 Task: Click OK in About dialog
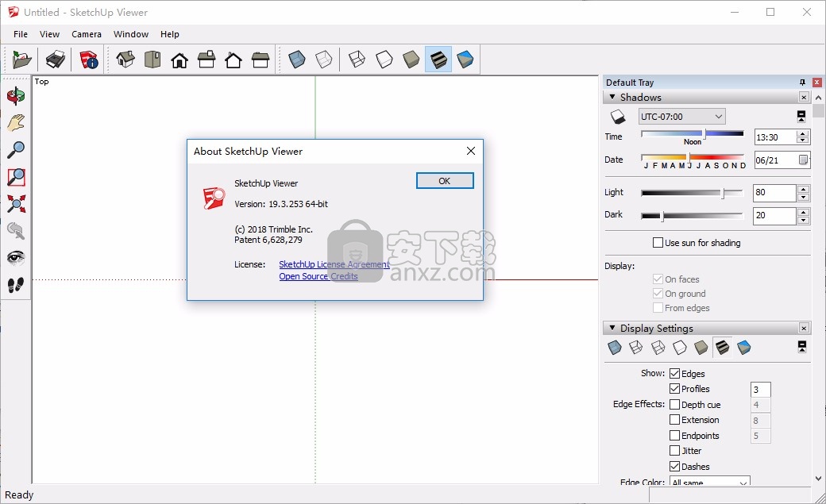click(445, 181)
